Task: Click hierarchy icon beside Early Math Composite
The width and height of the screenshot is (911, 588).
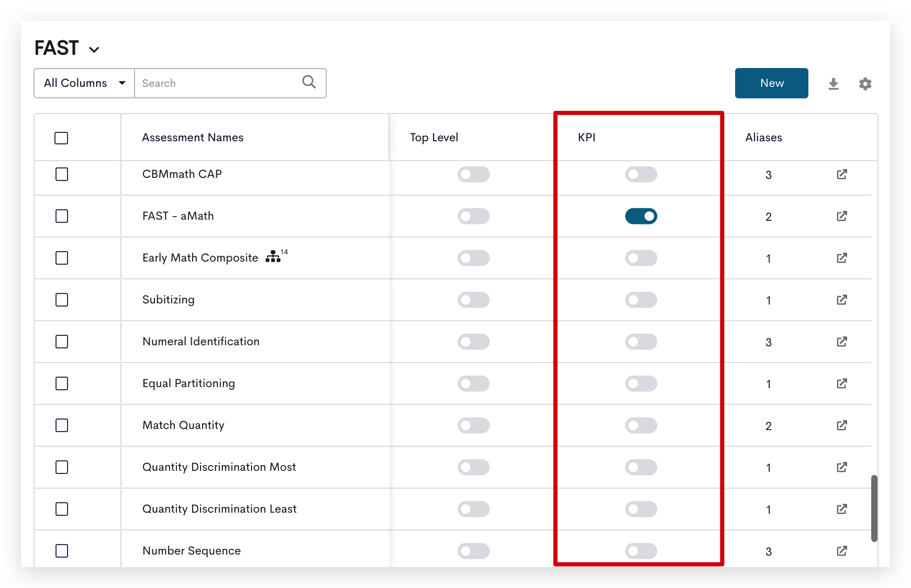Action: (273, 256)
